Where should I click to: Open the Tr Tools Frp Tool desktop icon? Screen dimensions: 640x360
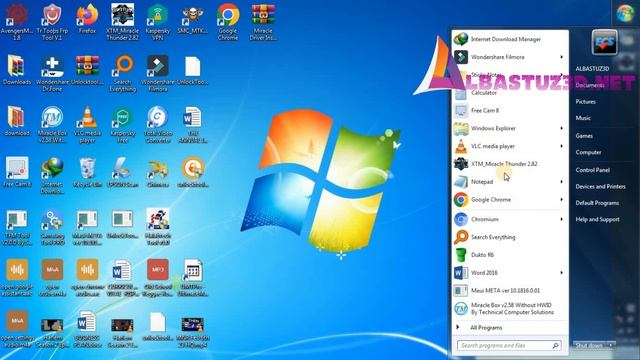(x=52, y=21)
